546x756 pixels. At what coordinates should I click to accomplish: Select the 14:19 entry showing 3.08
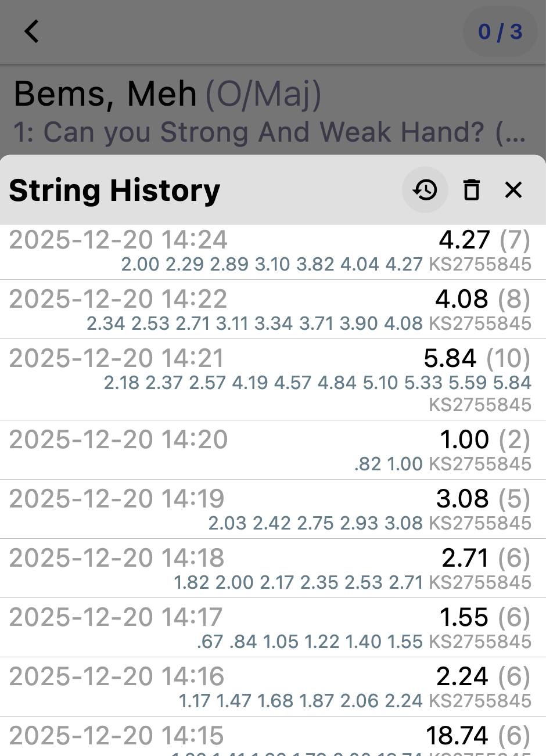(273, 509)
